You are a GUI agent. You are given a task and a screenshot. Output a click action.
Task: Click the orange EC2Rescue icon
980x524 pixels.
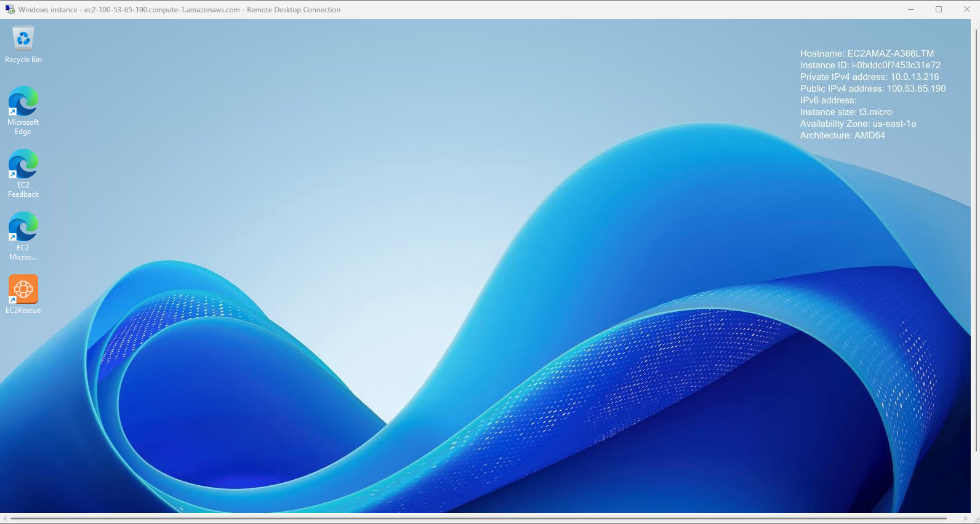tap(23, 290)
